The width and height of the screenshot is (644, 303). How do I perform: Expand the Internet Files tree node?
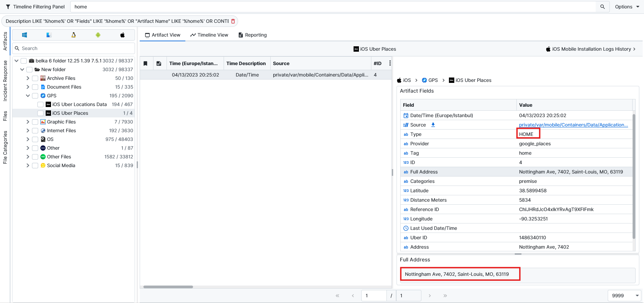[28, 131]
